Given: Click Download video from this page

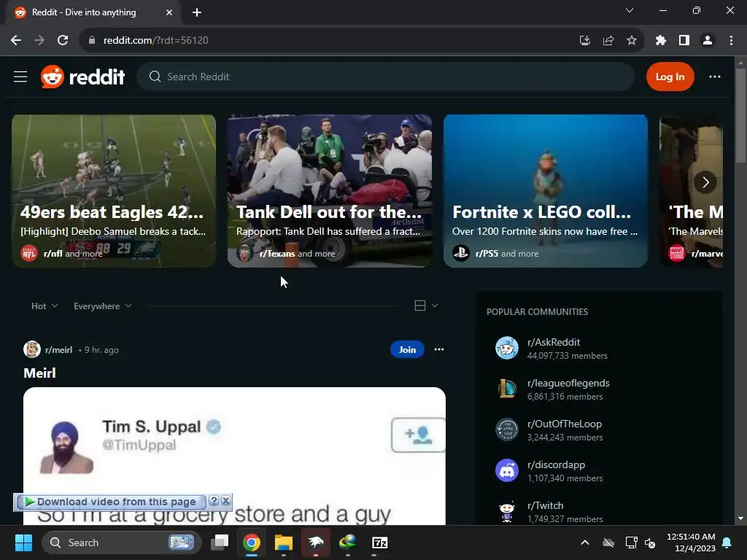Looking at the screenshot, I should pyautogui.click(x=111, y=502).
